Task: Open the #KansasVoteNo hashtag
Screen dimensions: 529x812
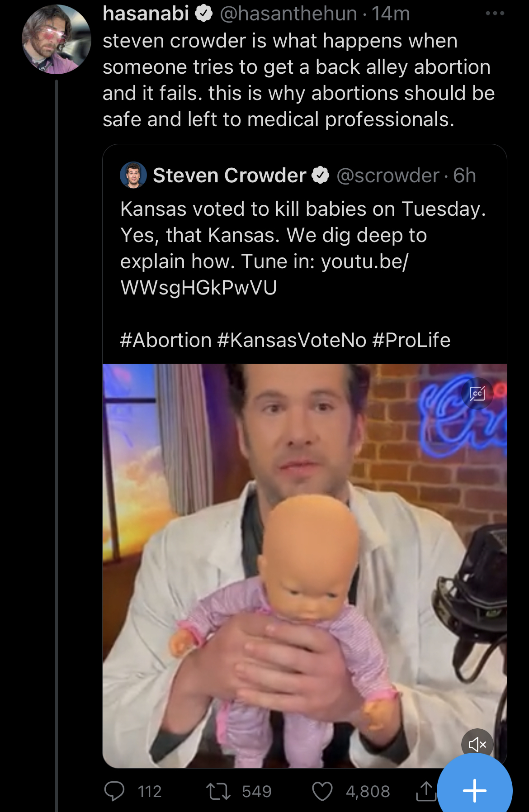Action: tap(292, 340)
